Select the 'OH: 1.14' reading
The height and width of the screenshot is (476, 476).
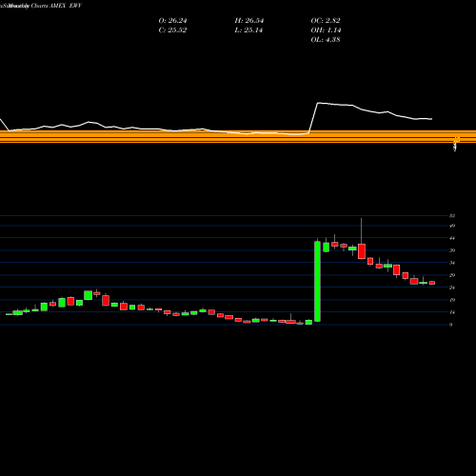[326, 30]
